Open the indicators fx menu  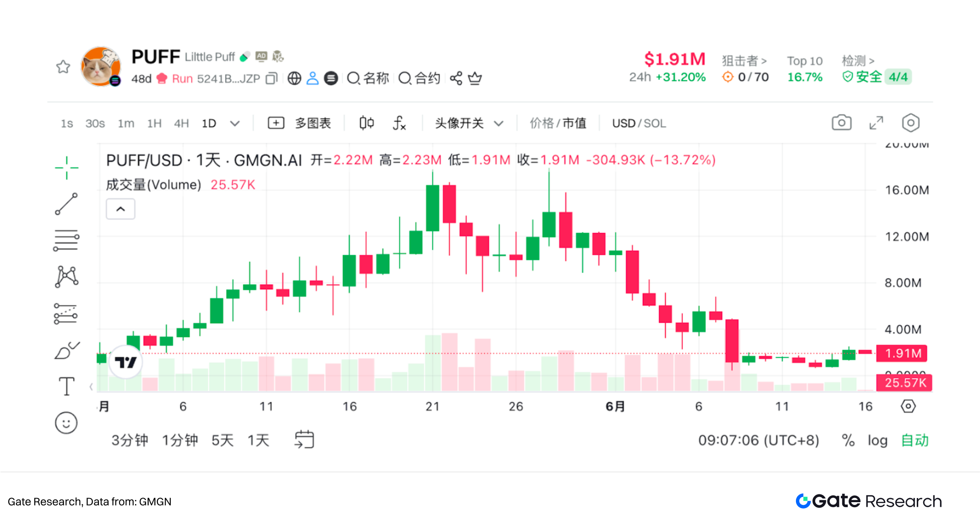pos(399,123)
